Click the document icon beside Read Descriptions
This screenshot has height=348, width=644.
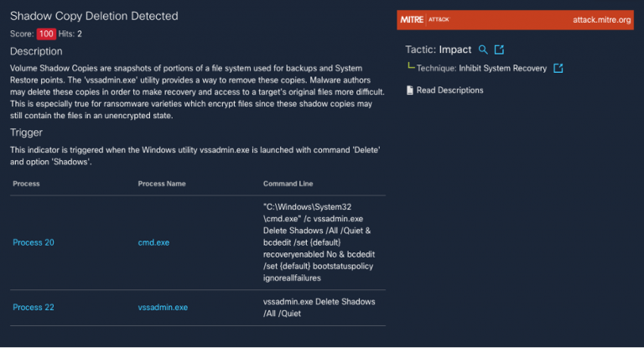(x=409, y=90)
